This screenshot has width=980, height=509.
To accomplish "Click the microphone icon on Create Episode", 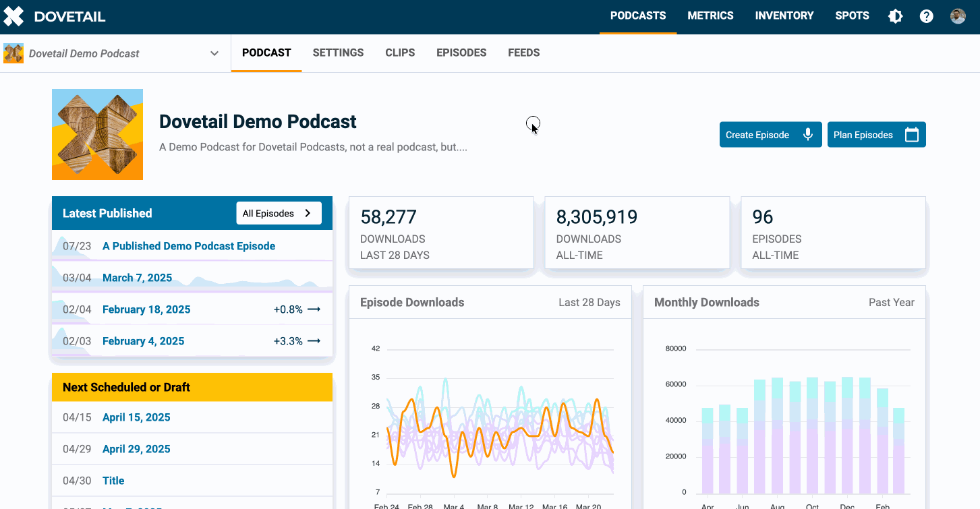I will click(x=808, y=135).
